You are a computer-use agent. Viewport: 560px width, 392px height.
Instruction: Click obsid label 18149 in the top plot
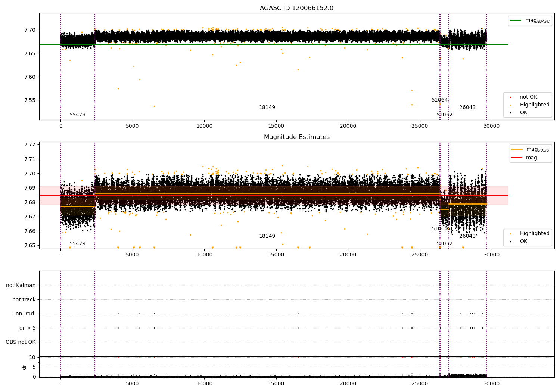coord(267,108)
